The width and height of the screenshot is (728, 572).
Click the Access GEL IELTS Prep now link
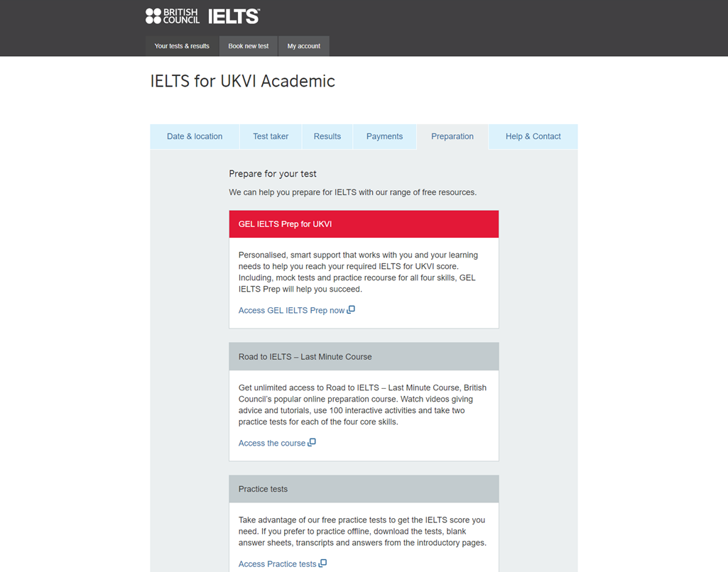[291, 309]
